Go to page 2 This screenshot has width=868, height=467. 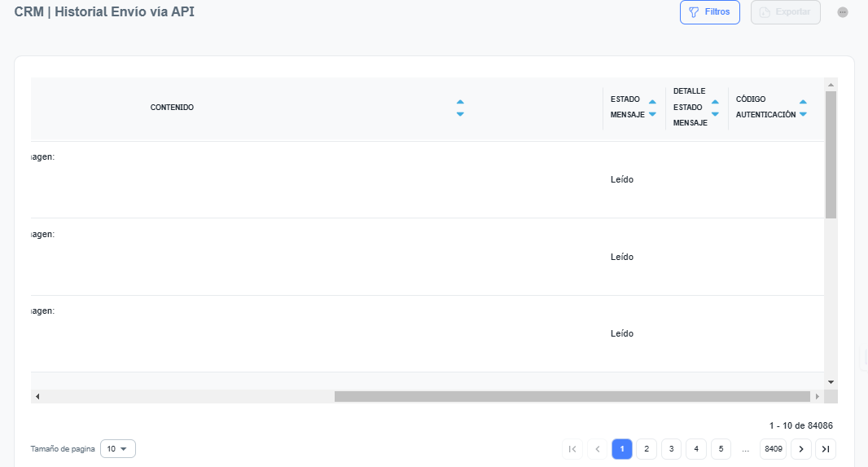[x=646, y=449]
